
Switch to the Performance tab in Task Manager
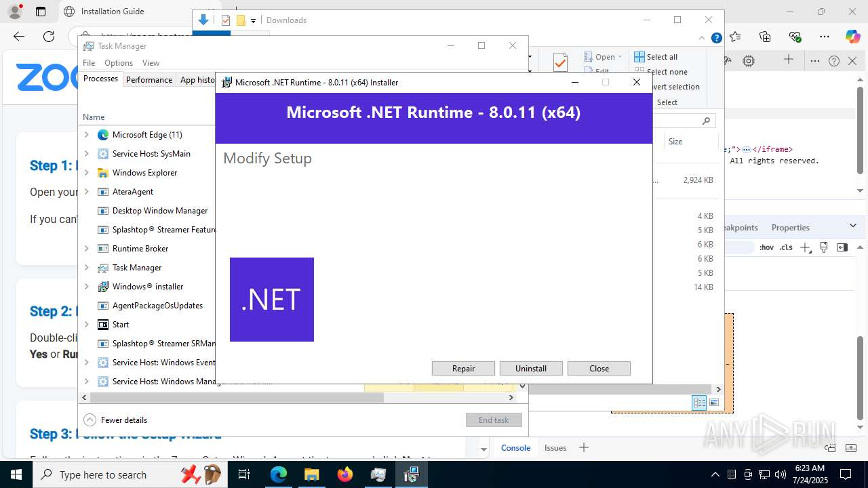pyautogui.click(x=149, y=79)
